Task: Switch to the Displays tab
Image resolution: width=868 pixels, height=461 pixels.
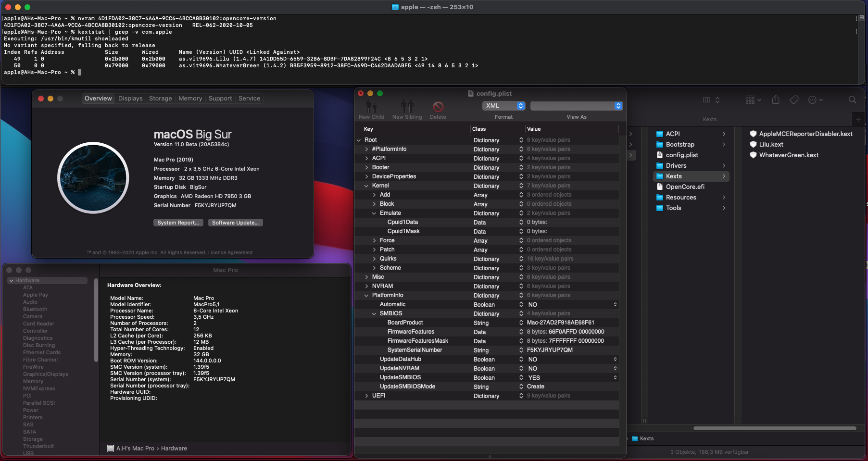Action: [130, 99]
